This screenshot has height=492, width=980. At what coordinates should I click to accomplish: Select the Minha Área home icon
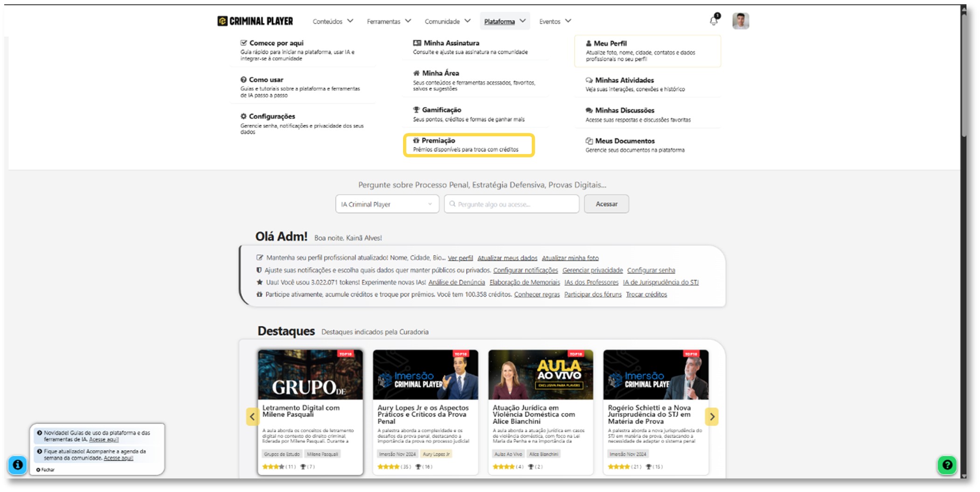(416, 73)
